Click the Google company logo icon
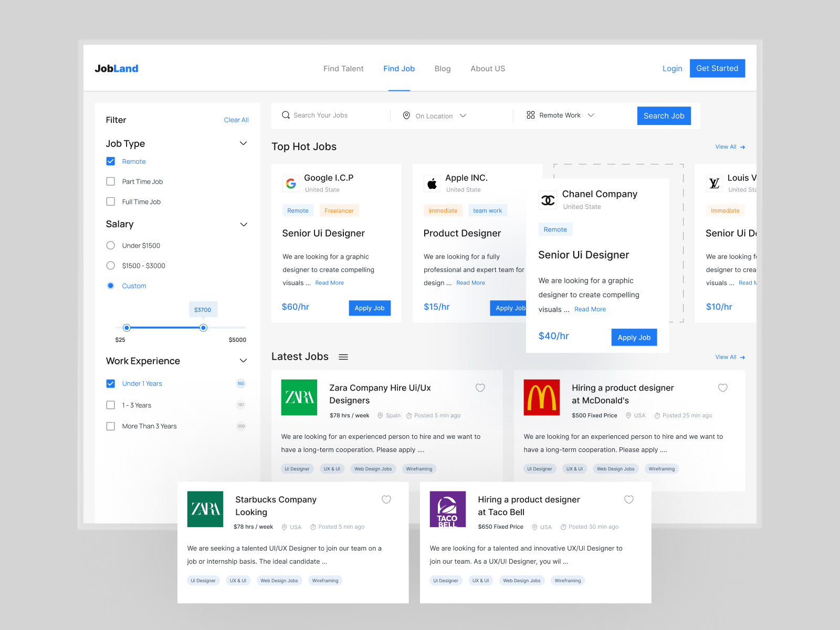840x630 pixels. coord(291,183)
